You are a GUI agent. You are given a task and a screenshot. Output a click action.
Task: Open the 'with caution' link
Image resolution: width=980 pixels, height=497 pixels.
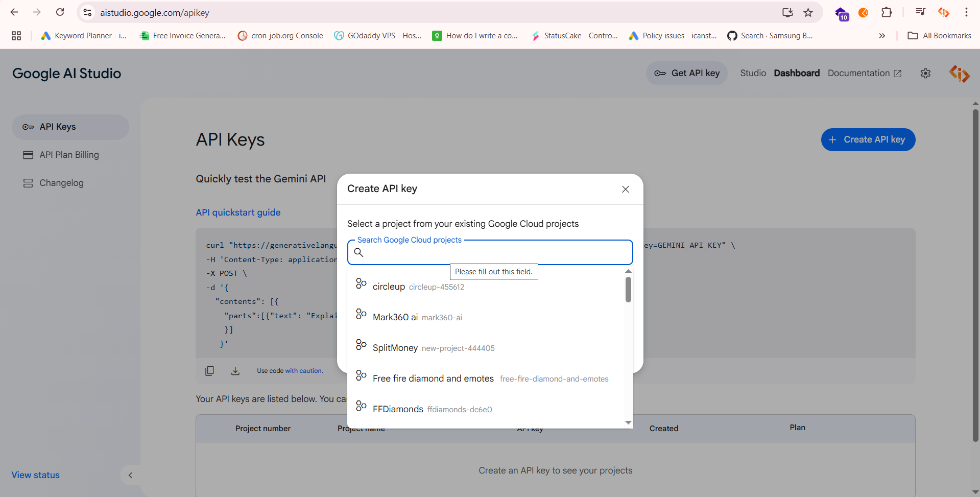[x=304, y=371]
